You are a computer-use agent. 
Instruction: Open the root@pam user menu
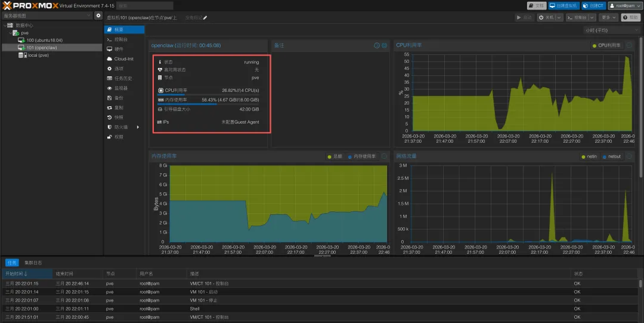point(624,6)
